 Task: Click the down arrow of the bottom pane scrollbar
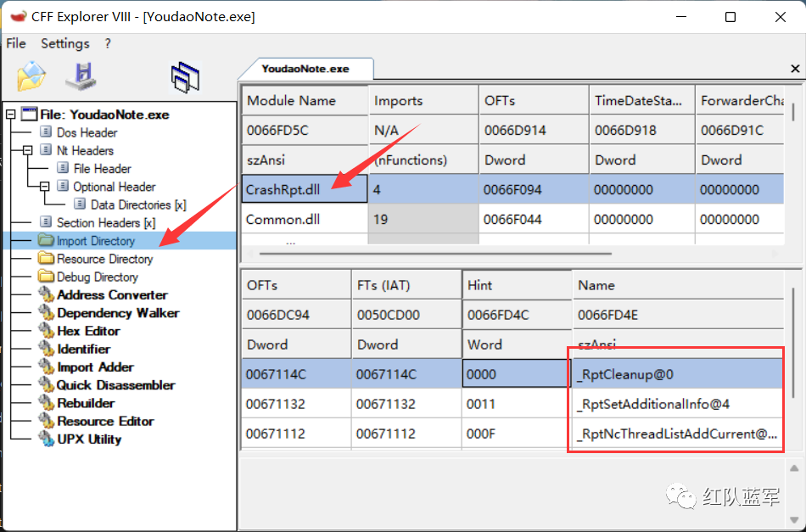794,520
